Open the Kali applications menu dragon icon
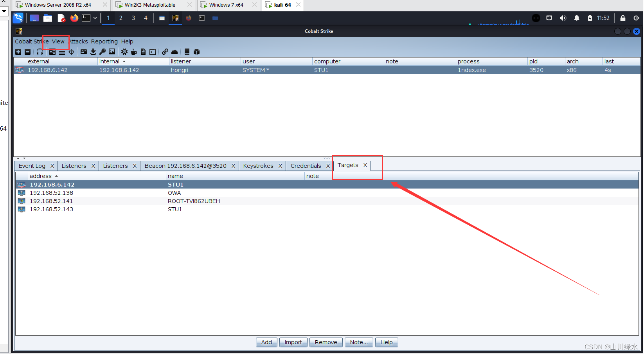Image resolution: width=644 pixels, height=354 pixels. (x=18, y=18)
